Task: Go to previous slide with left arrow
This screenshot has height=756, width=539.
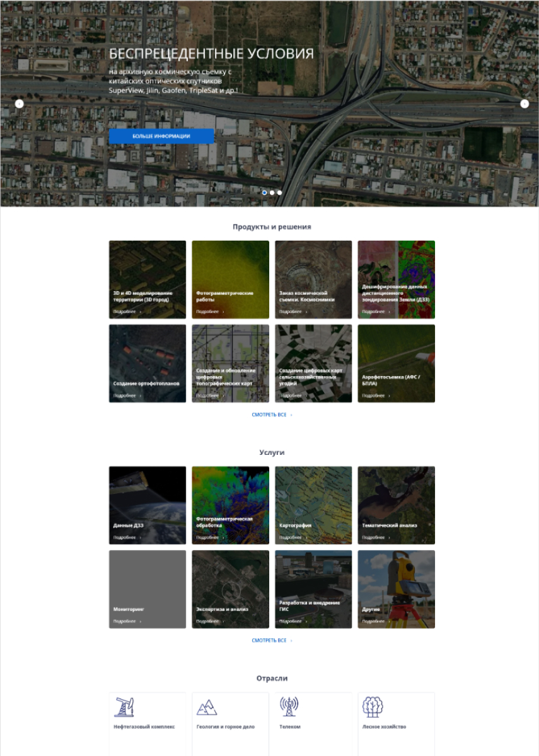Action: 20,104
